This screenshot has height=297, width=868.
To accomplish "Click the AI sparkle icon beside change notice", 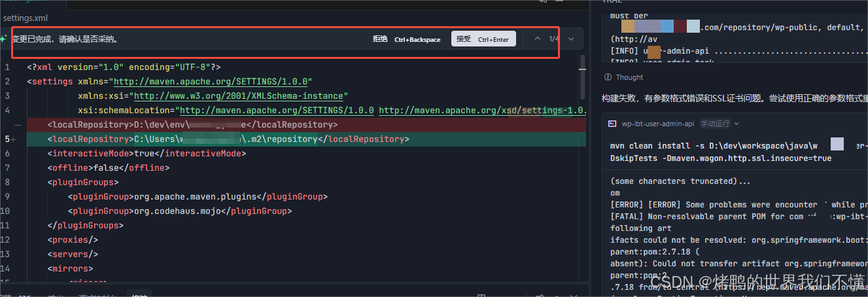I will coord(4,39).
